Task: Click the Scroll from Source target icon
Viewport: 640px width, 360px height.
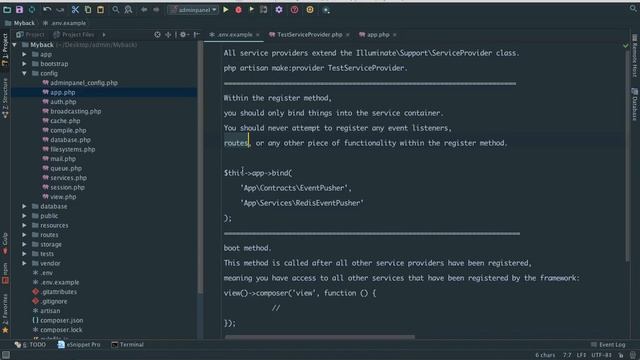Action: click(158, 35)
